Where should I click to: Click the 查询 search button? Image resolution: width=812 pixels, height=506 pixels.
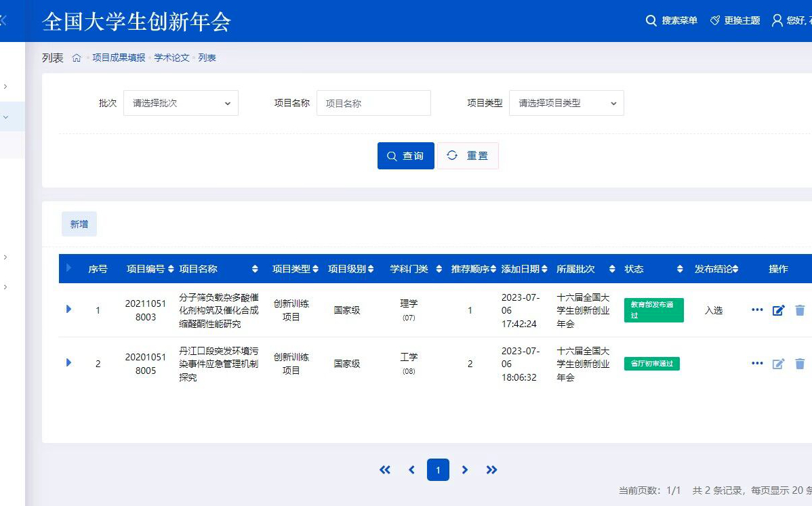pos(405,156)
